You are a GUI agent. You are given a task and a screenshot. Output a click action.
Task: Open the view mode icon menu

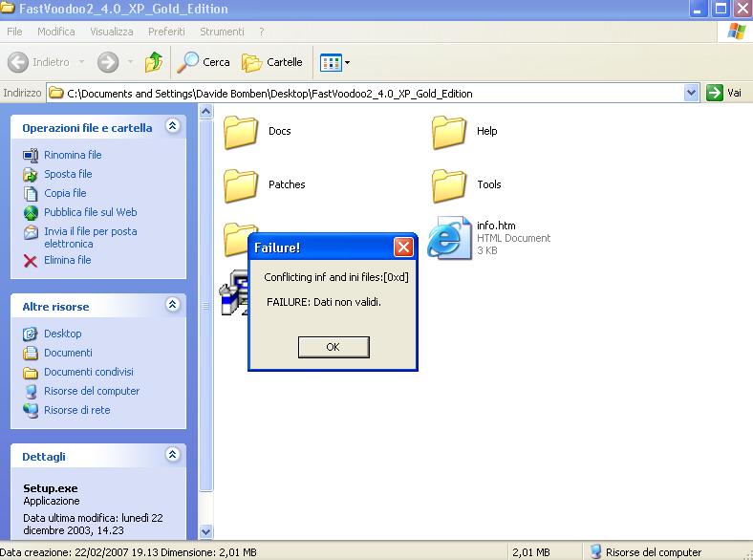(x=334, y=62)
